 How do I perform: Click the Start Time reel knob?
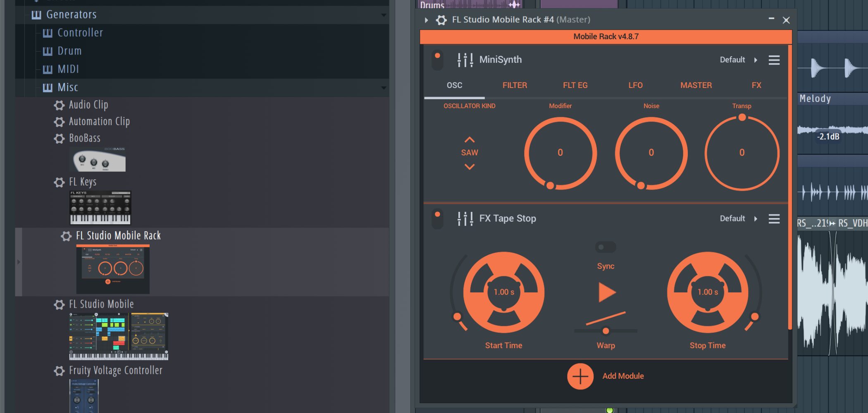(x=504, y=292)
